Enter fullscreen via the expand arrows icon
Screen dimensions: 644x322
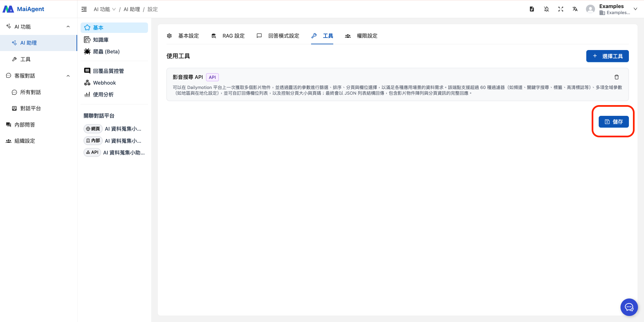561,9
